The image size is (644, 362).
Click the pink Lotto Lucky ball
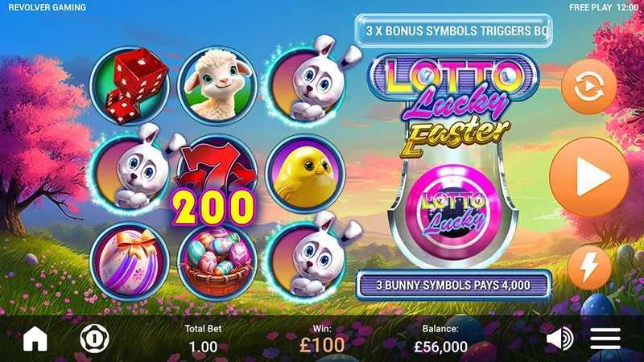coord(453,212)
